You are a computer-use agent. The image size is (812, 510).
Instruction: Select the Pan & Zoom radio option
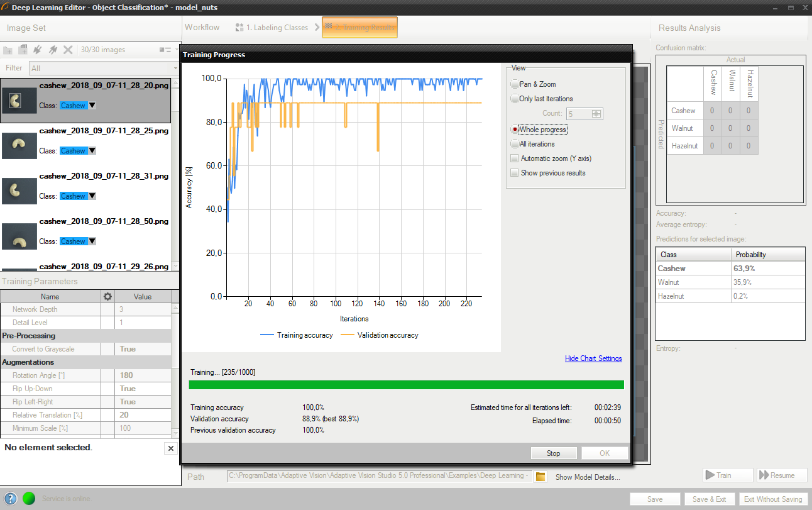[515, 84]
